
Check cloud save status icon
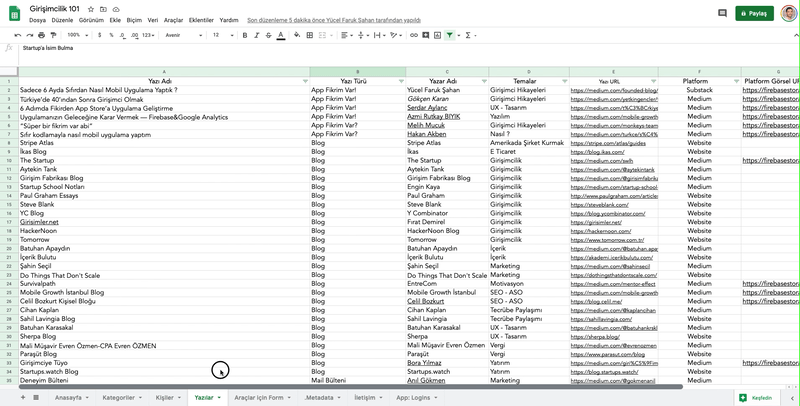click(x=116, y=9)
